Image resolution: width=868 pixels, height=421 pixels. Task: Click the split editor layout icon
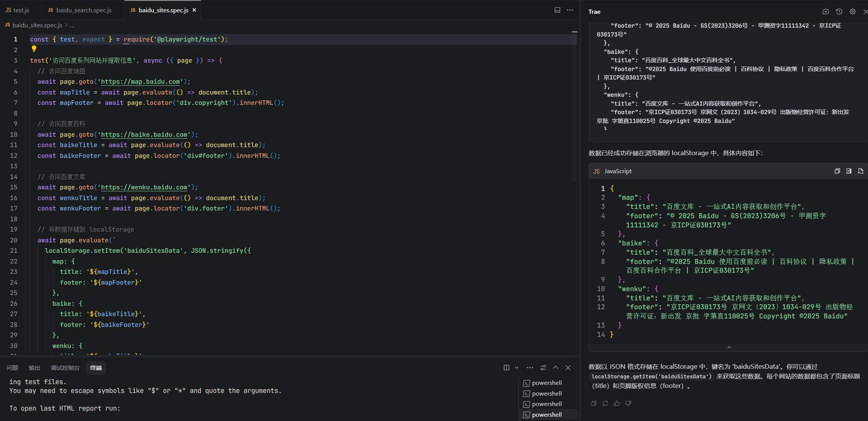click(x=557, y=10)
